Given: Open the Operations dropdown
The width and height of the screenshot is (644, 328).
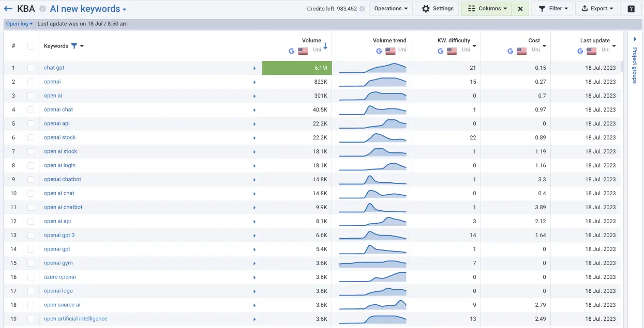Looking at the screenshot, I should coord(391,9).
